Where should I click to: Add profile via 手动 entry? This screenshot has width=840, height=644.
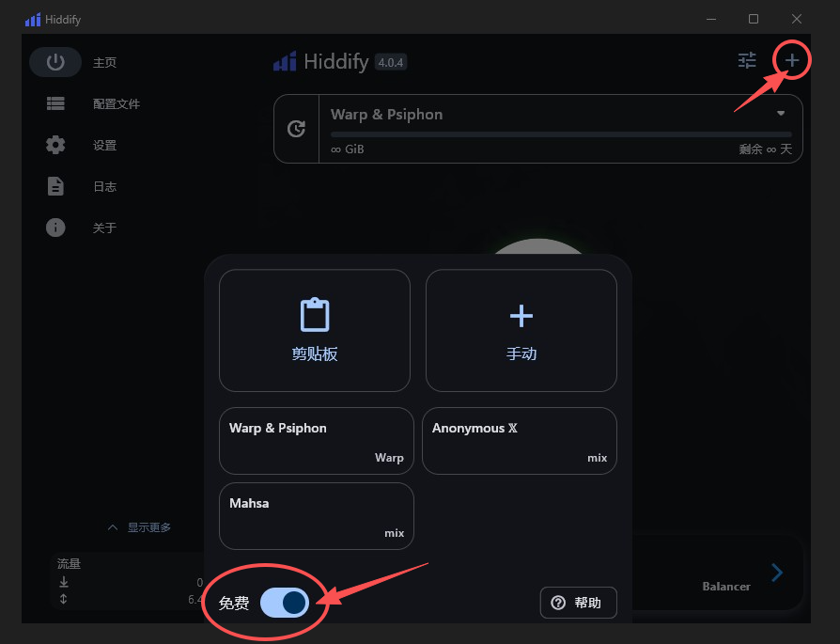[x=521, y=330]
